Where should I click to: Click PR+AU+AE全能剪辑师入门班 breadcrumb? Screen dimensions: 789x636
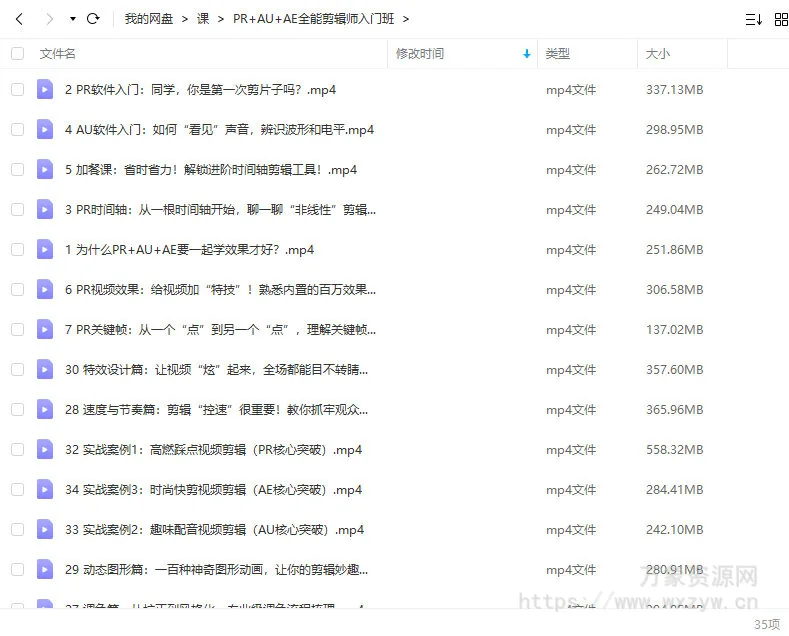pos(313,19)
